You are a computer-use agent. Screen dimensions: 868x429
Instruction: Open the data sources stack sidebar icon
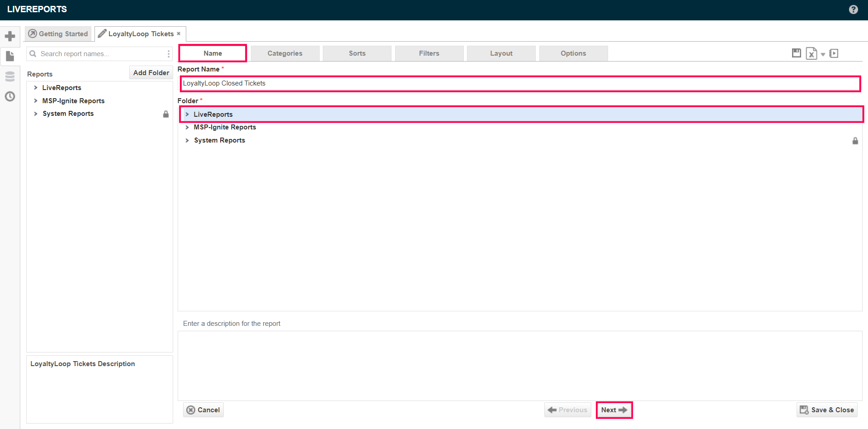(10, 76)
